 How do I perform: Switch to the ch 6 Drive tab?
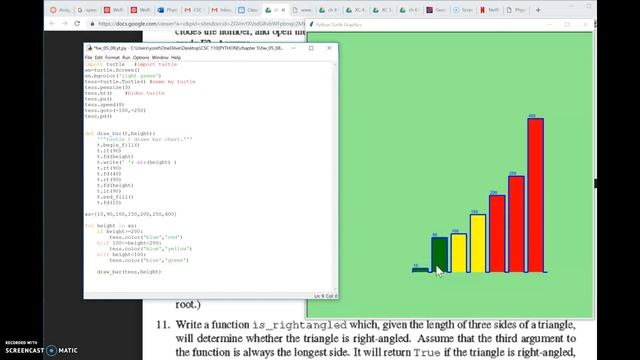click(409, 10)
